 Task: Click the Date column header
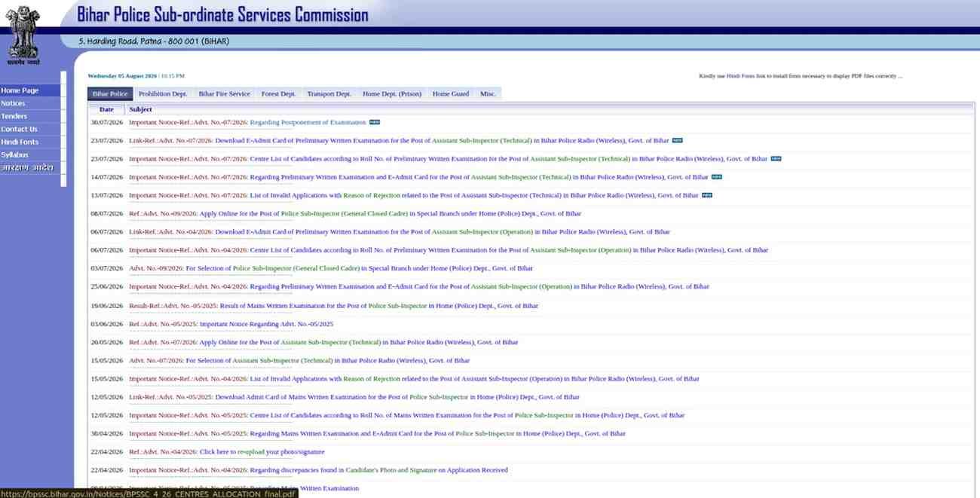(106, 110)
